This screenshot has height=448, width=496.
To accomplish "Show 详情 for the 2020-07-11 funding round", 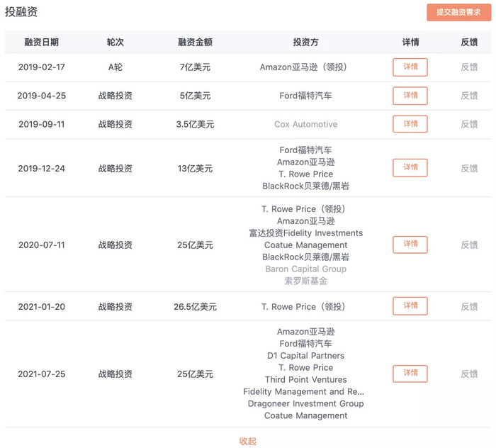I will tap(410, 245).
